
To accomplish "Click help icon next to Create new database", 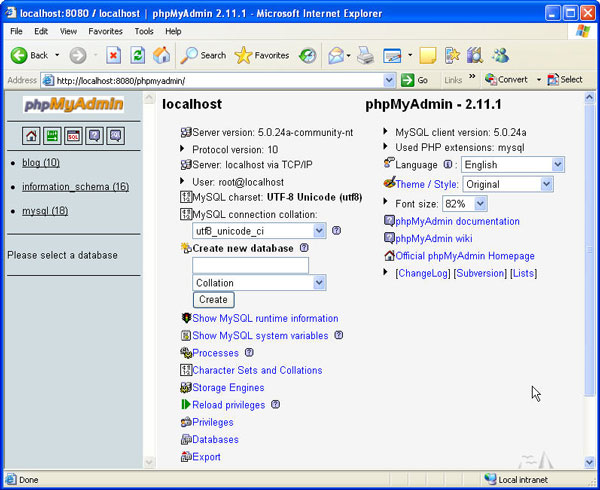I will 304,247.
